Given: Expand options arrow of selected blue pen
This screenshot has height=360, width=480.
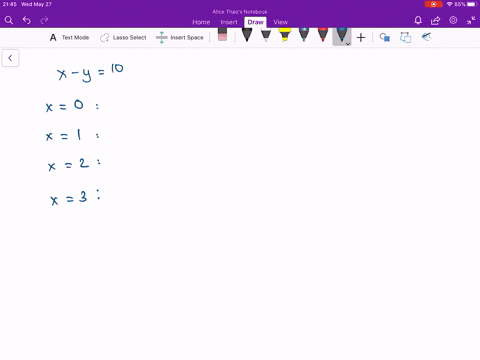Looking at the screenshot, I should (x=348, y=44).
